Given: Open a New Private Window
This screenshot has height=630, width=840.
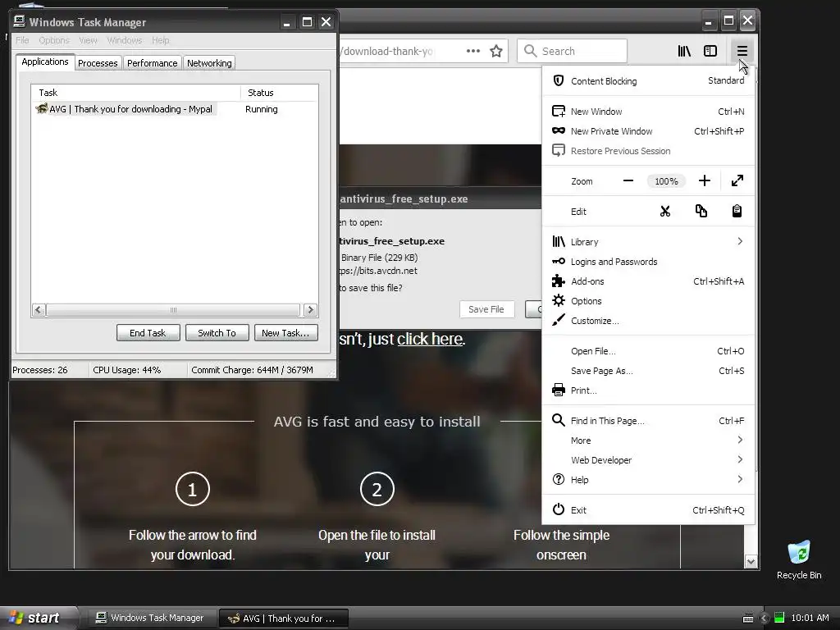Looking at the screenshot, I should pyautogui.click(x=648, y=131).
